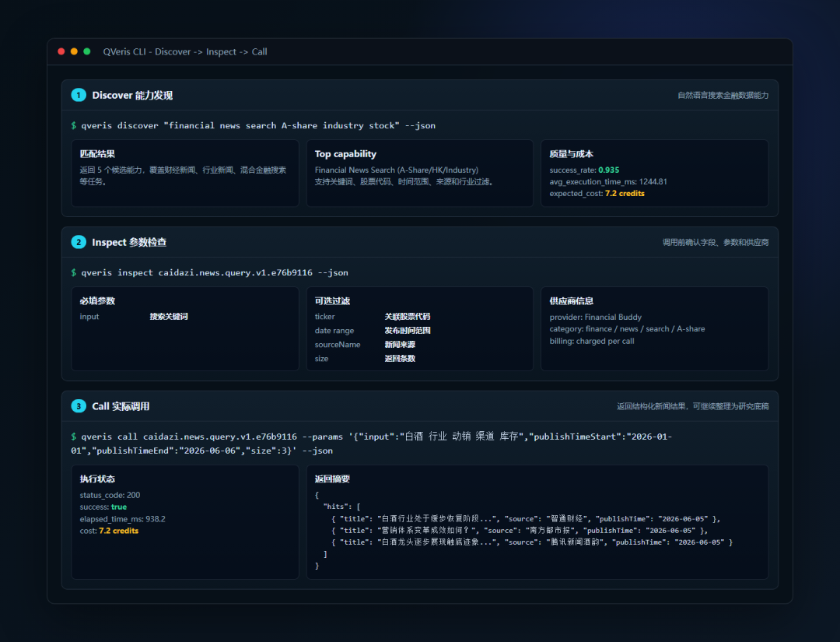840x642 pixels.
Task: Click the 'category: finance / news / search' line
Action: tap(627, 328)
